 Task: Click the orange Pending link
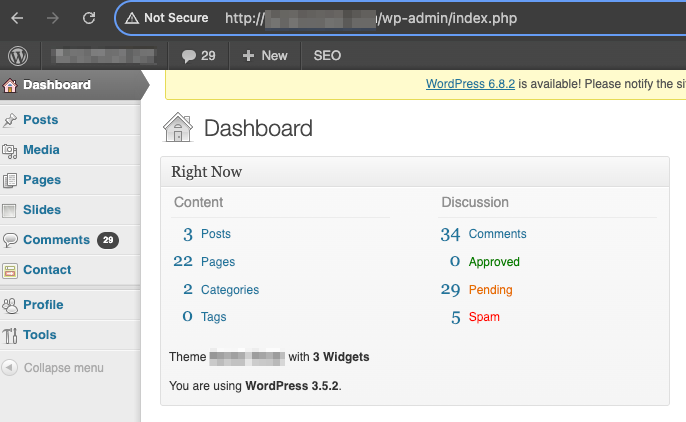pos(490,290)
